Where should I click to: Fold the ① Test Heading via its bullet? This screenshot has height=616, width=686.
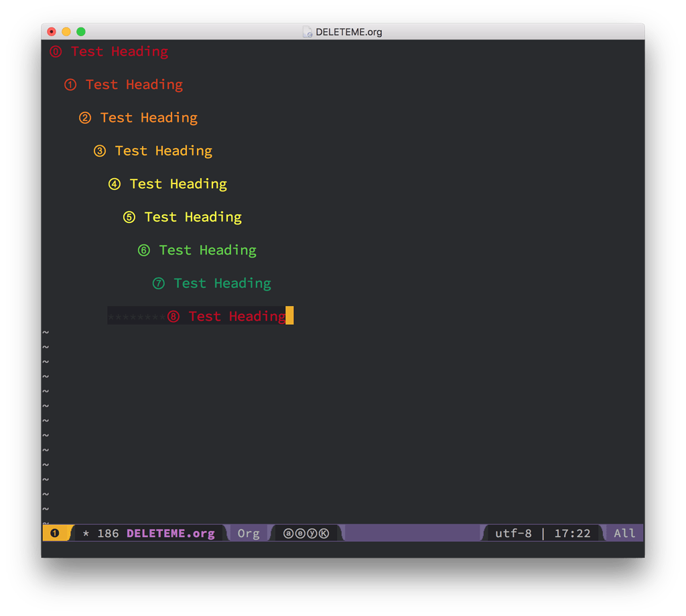pyautogui.click(x=70, y=84)
